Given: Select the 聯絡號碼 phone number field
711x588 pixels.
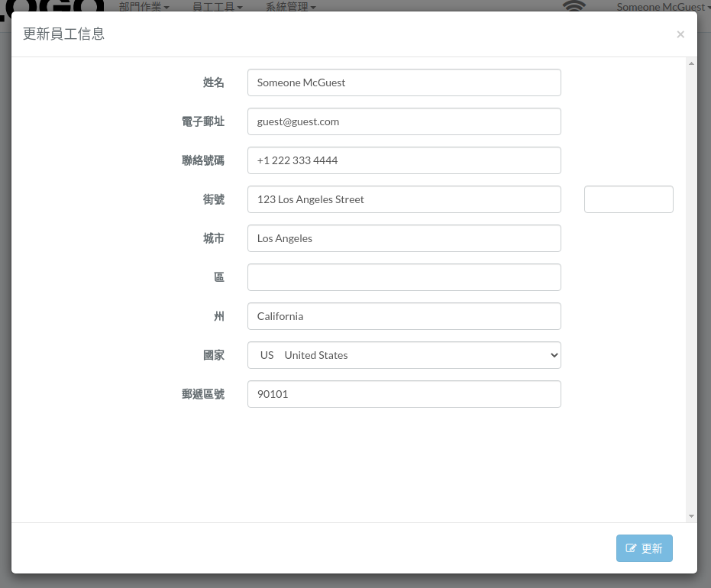Looking at the screenshot, I should [404, 160].
